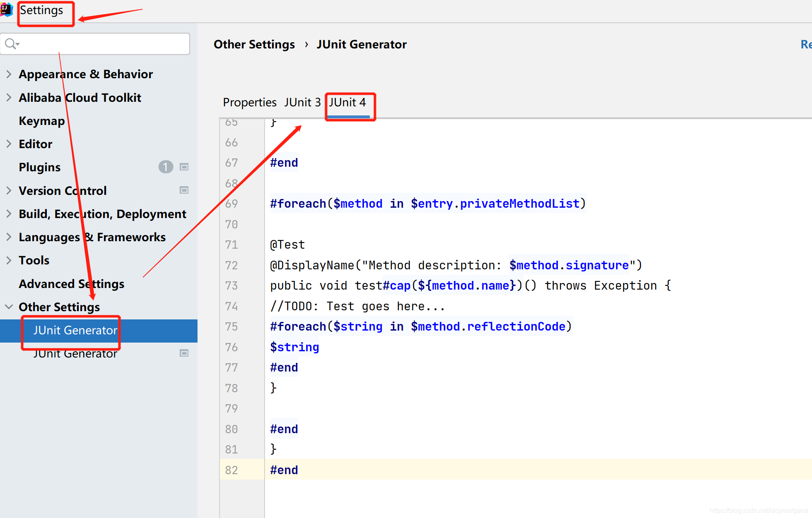Expand the Editor settings section
The height and width of the screenshot is (518, 812).
tap(9, 143)
